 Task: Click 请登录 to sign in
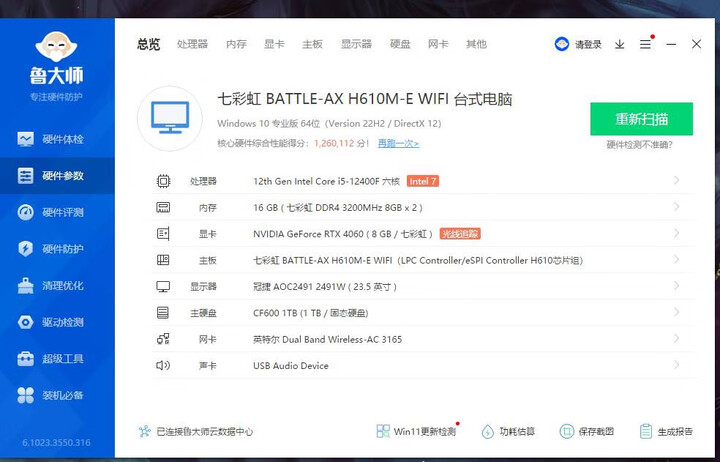580,44
